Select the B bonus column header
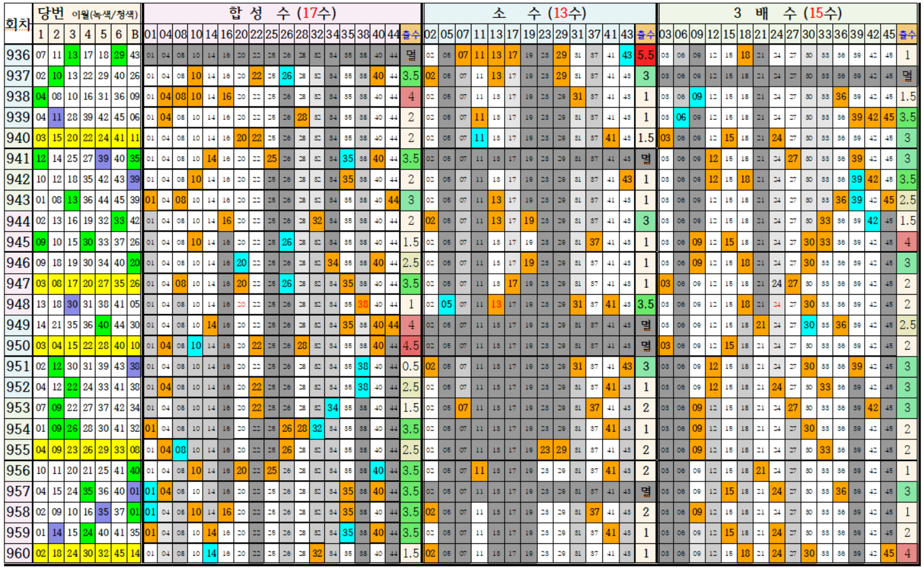 pyautogui.click(x=134, y=34)
